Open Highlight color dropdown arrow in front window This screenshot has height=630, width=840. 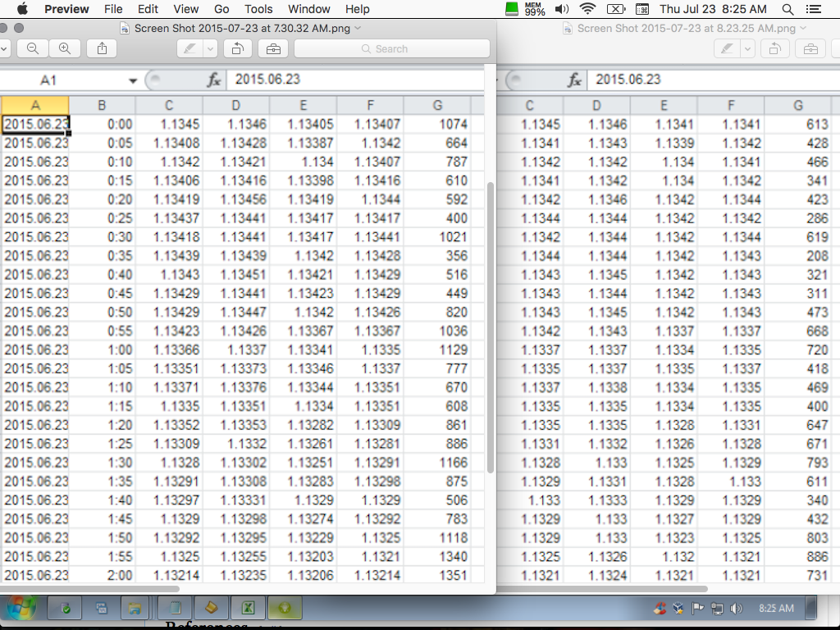(210, 48)
